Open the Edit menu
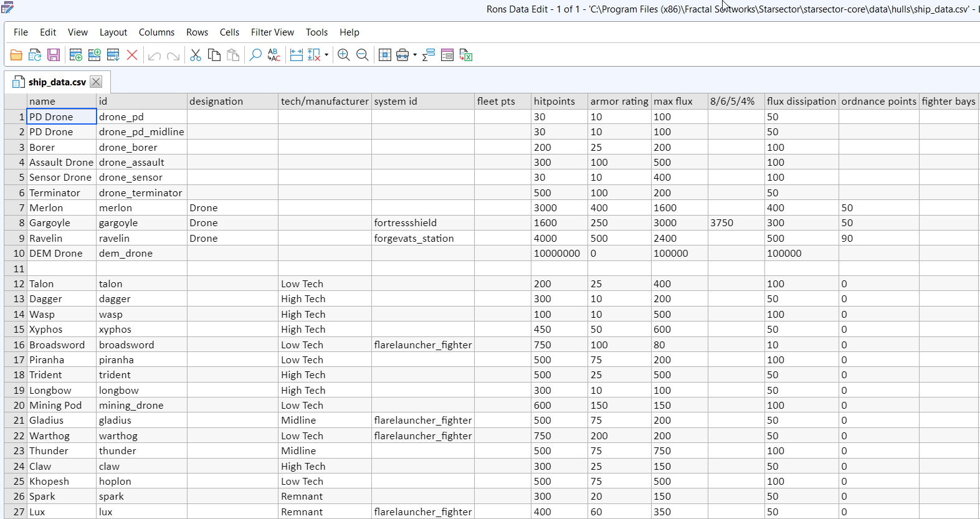This screenshot has width=980, height=519. tap(48, 32)
